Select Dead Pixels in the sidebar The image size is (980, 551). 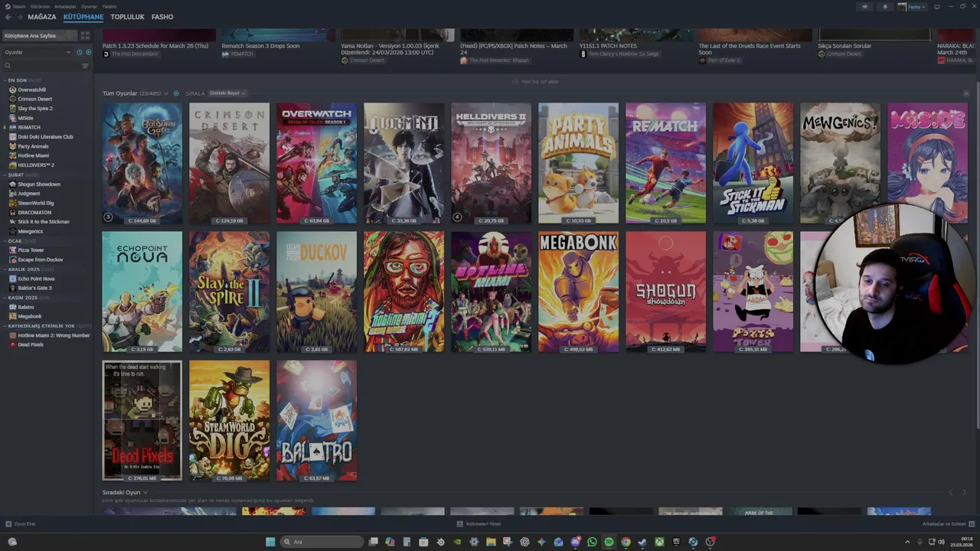coord(31,344)
